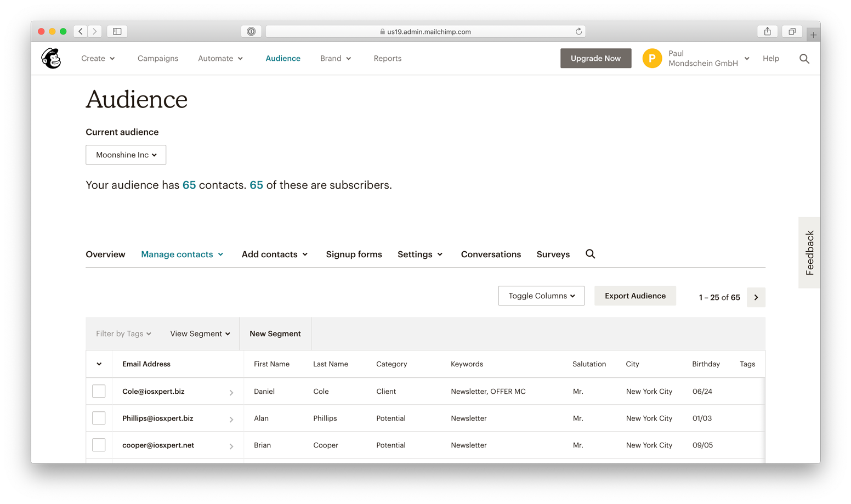The image size is (851, 504).
Task: Click the '06/24' birthday cell
Action: click(702, 392)
